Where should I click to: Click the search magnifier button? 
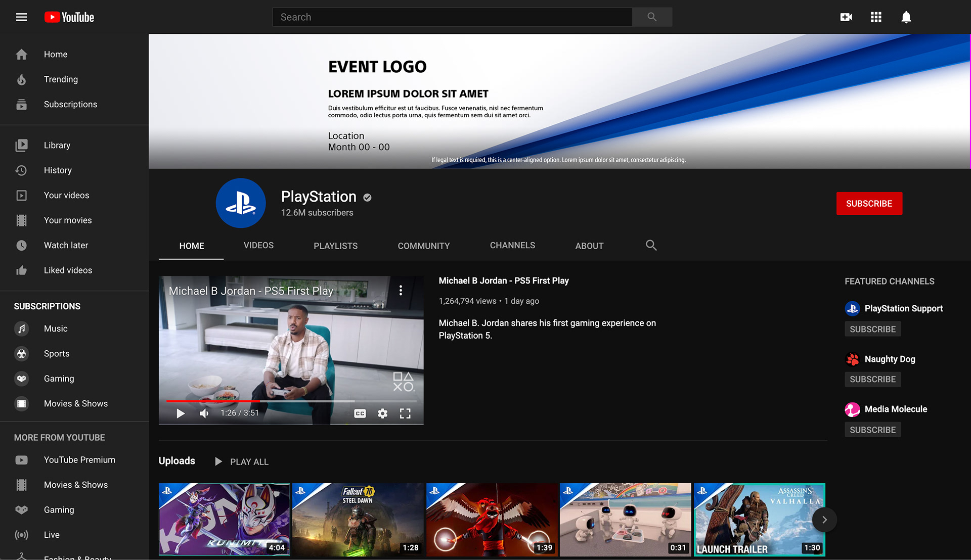652,17
